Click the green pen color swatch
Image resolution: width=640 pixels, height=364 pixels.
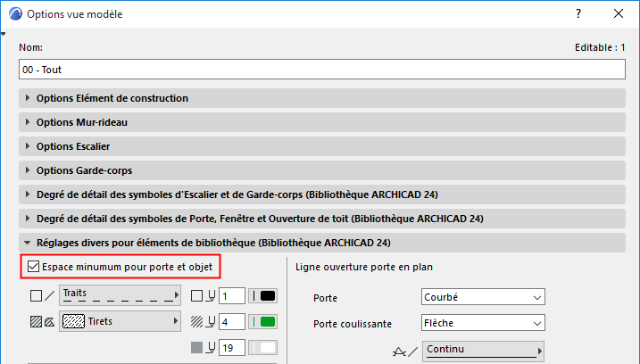[263, 322]
